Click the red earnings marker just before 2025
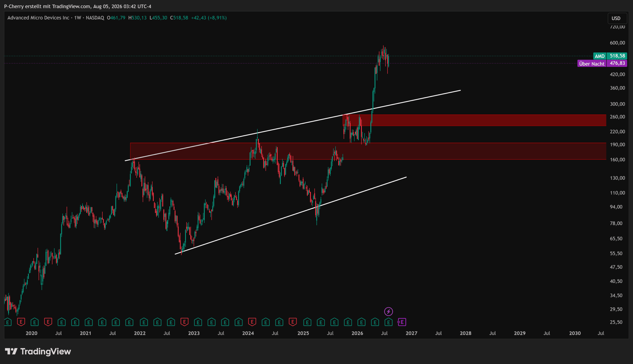The height and width of the screenshot is (364, 633). [x=293, y=322]
